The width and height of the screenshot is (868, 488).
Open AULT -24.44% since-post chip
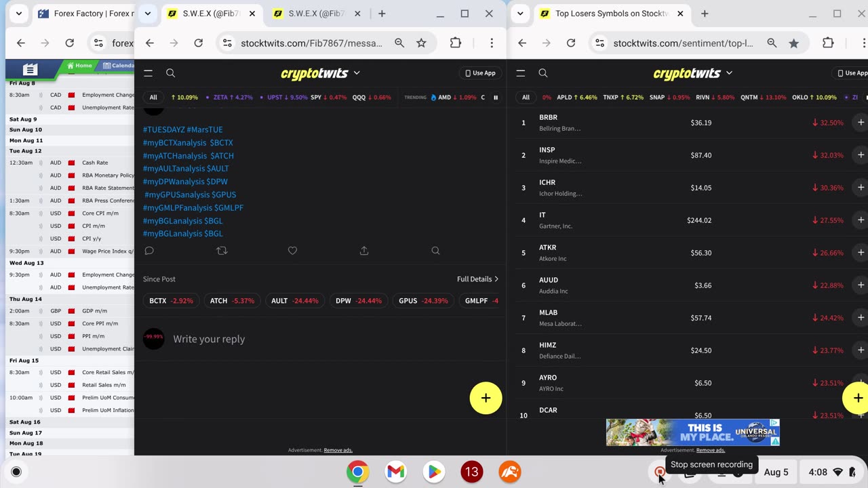294,300
